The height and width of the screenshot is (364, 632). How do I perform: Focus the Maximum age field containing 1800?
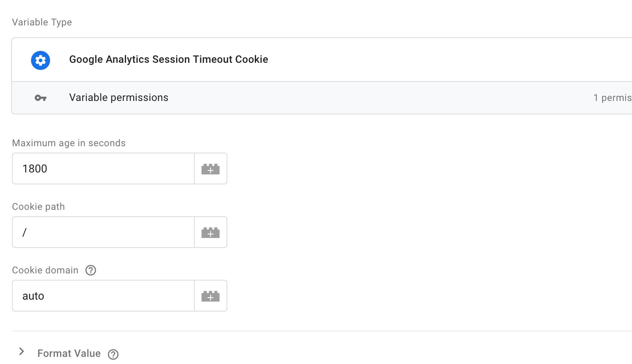click(x=103, y=168)
